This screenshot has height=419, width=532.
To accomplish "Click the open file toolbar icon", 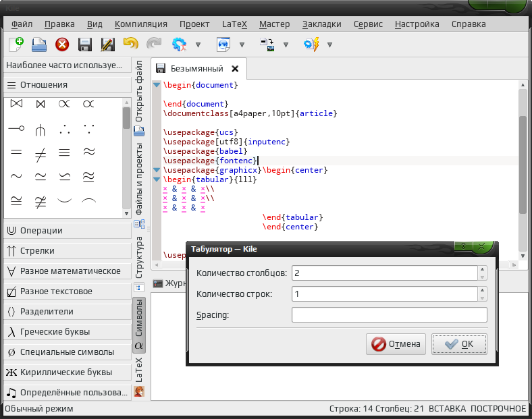I will (x=39, y=45).
